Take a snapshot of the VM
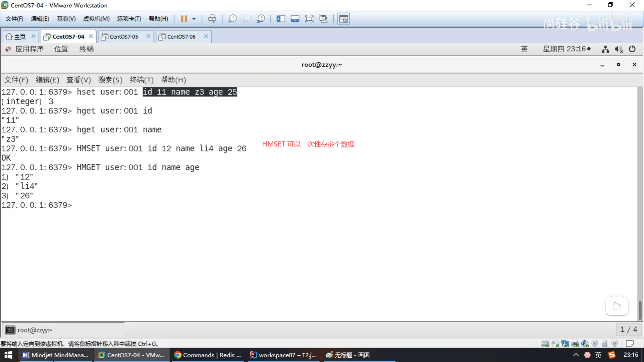The height and width of the screenshot is (362, 644). [232, 19]
